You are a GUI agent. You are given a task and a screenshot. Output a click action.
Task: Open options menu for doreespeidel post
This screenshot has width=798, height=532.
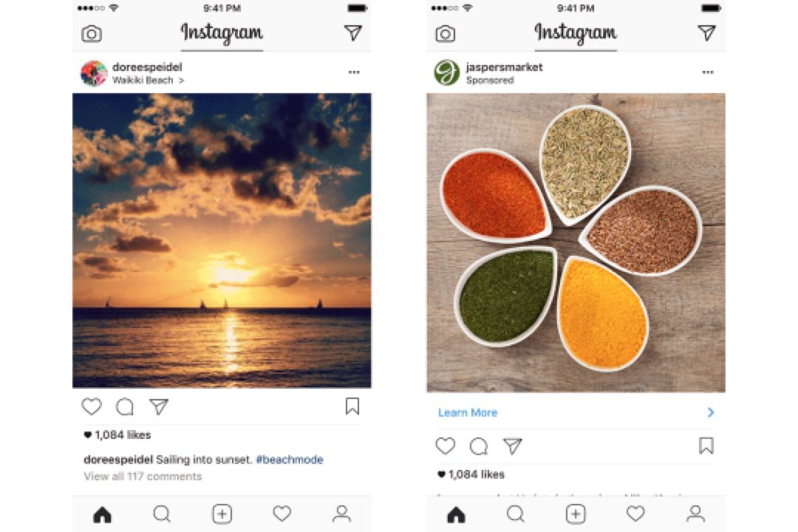click(x=354, y=72)
